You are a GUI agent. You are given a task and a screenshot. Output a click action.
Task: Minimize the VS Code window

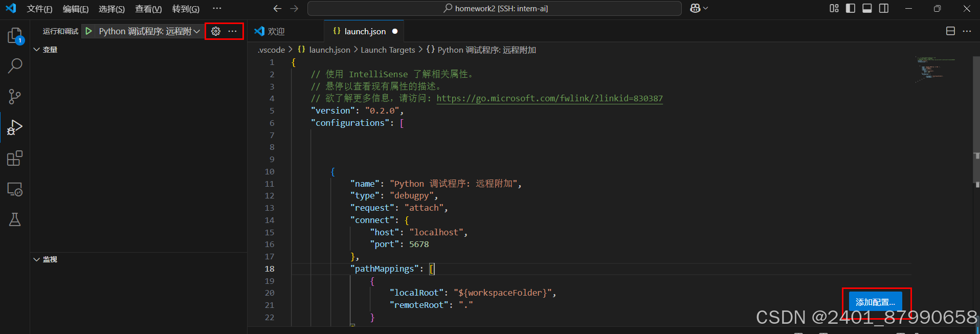908,8
